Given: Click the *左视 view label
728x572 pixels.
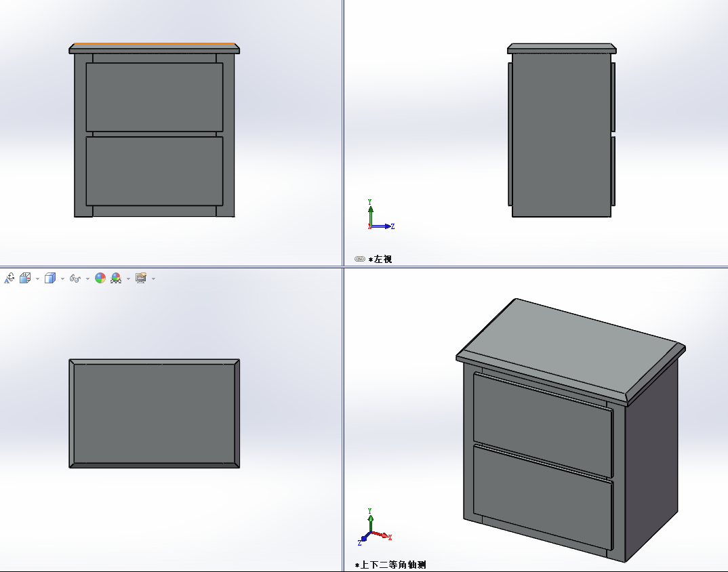Looking at the screenshot, I should 380,259.
